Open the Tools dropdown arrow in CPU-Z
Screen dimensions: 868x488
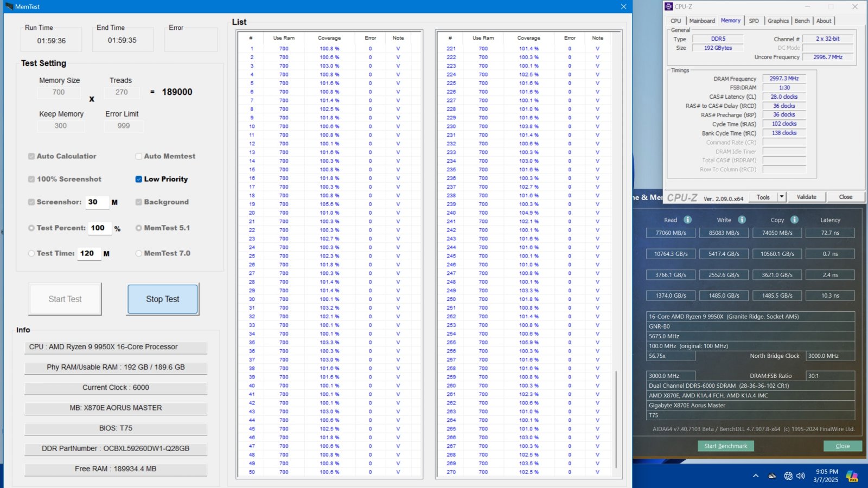[x=782, y=197]
